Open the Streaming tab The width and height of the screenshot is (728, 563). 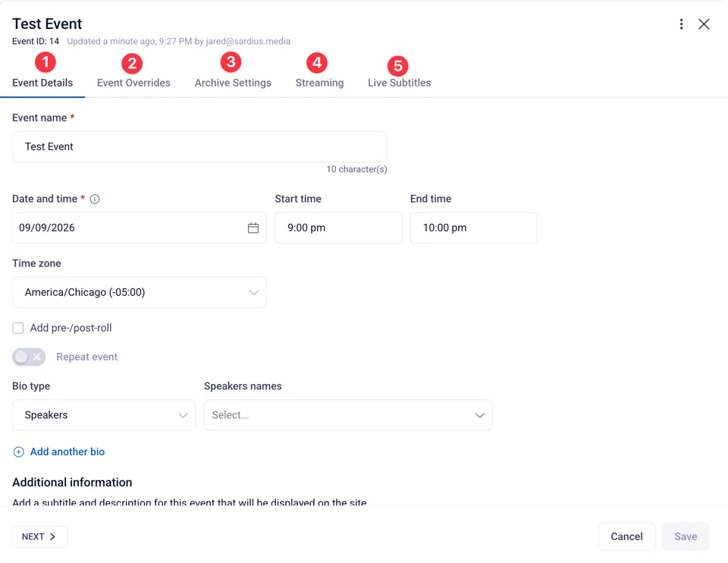point(319,83)
